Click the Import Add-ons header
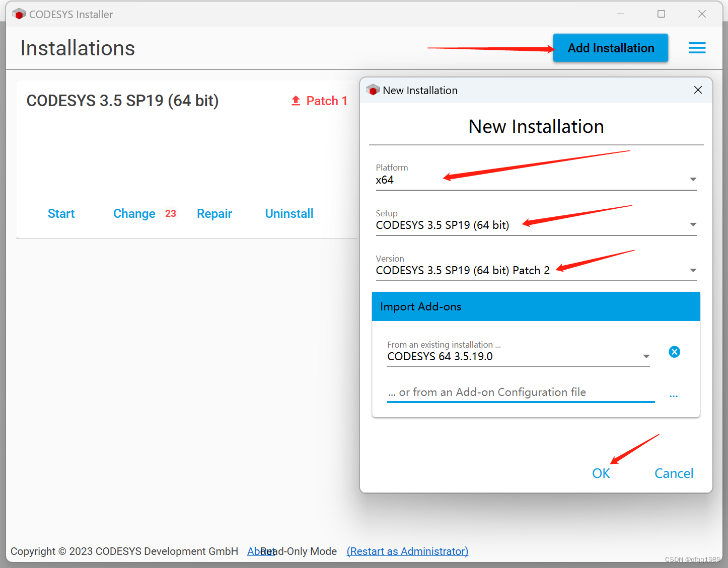This screenshot has height=568, width=728. (x=536, y=306)
